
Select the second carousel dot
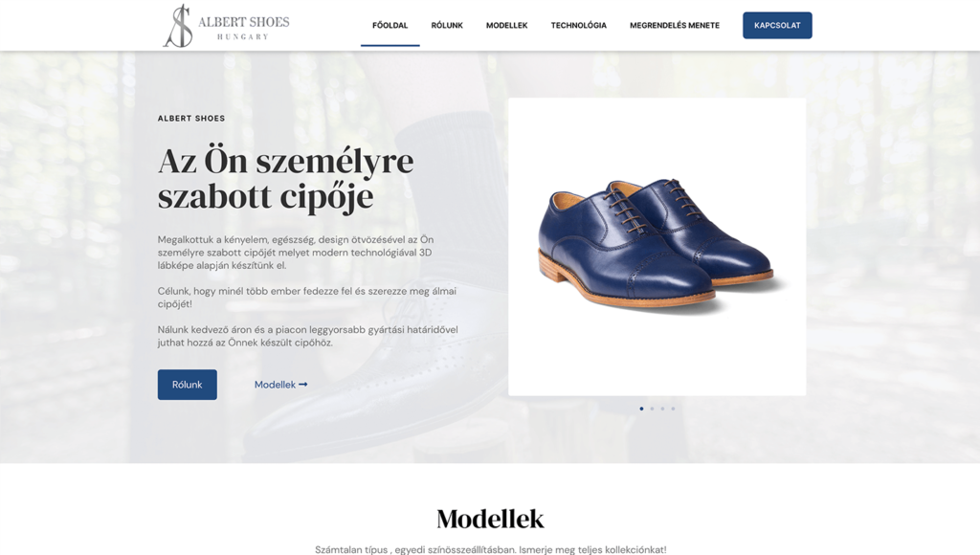point(652,409)
